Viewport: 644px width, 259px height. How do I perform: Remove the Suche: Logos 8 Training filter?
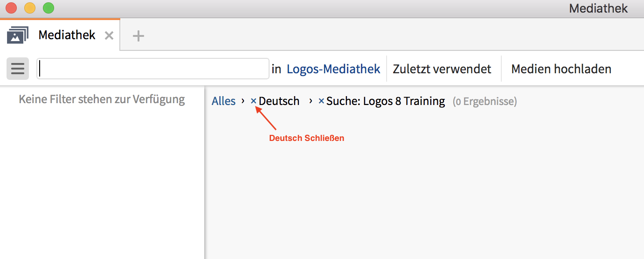pos(321,101)
